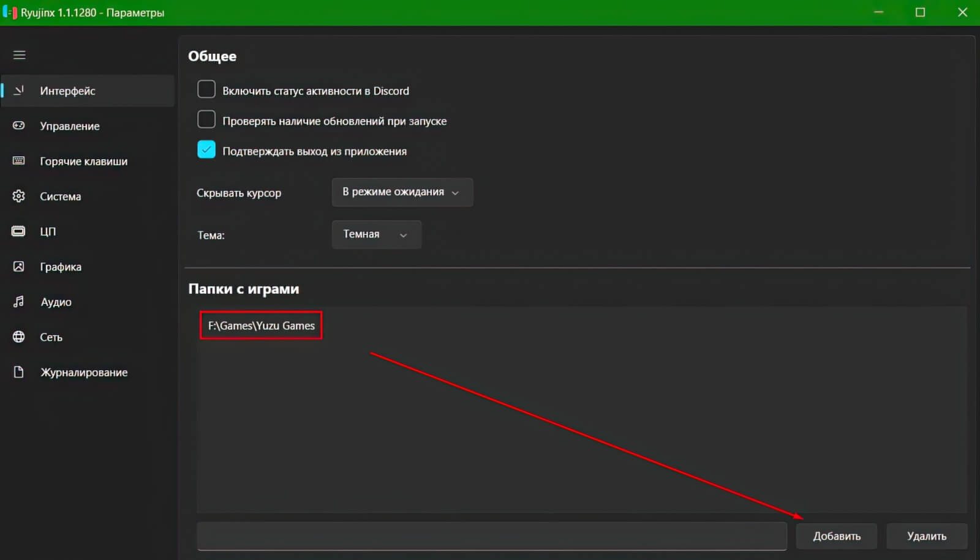Screen dimensions: 980x560
Task: Click the game folder path input field
Action: coord(492,536)
